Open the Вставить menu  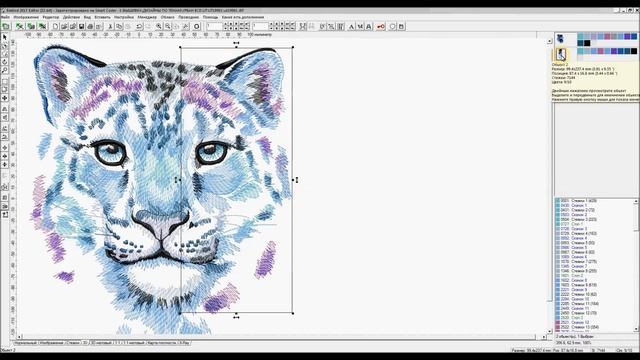[102, 17]
